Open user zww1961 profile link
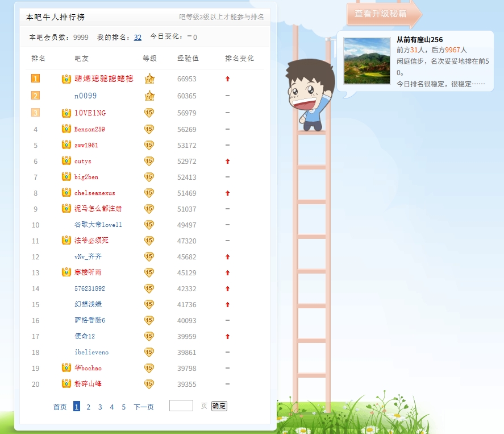This screenshot has height=434, width=504. coord(86,145)
